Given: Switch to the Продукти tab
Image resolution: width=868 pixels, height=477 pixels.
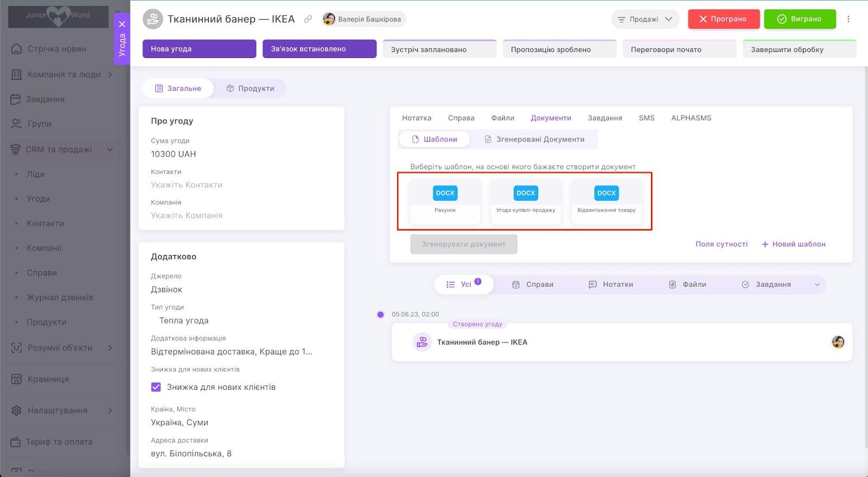Looking at the screenshot, I should pos(250,88).
